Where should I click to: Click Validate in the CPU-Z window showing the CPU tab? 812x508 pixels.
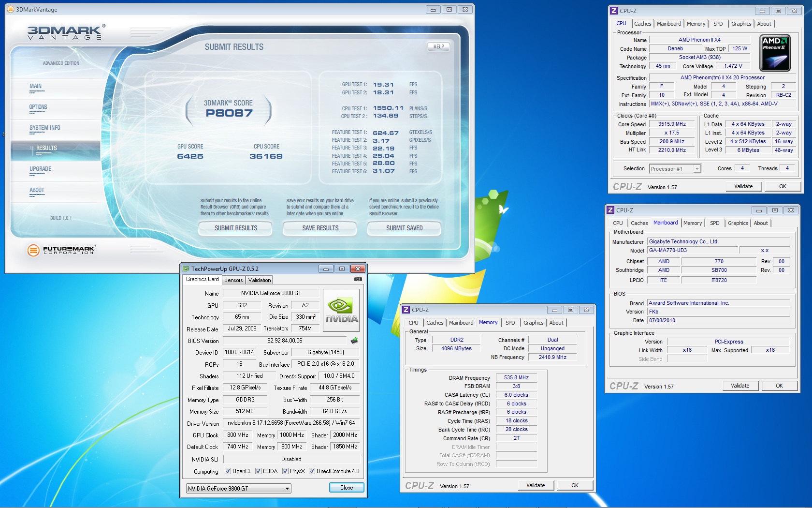[743, 186]
